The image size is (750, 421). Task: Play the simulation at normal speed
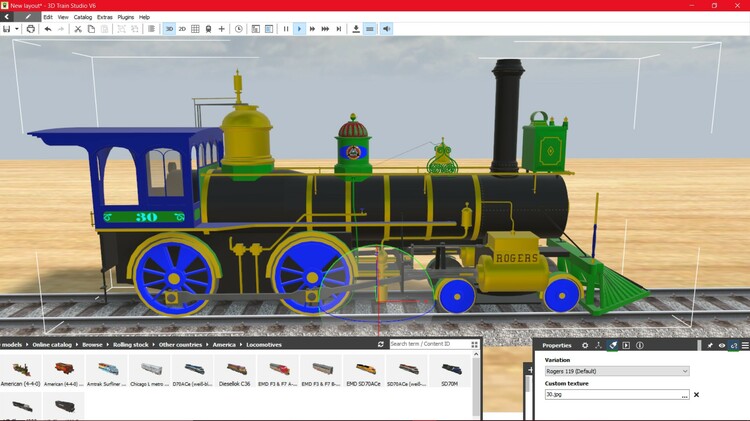[299, 29]
